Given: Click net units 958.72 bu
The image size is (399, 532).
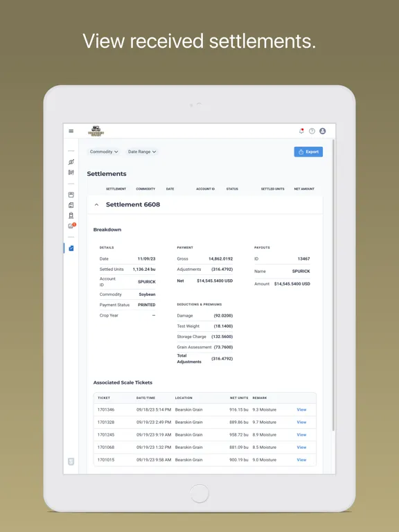Looking at the screenshot, I should click(x=238, y=434).
